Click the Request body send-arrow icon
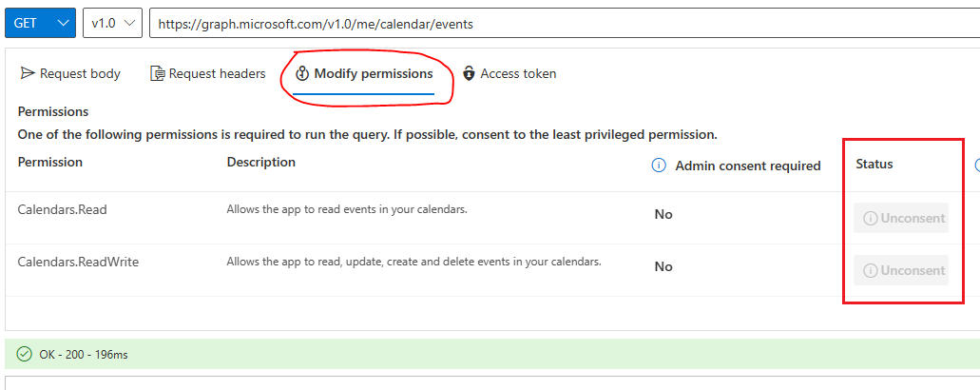 [x=27, y=74]
